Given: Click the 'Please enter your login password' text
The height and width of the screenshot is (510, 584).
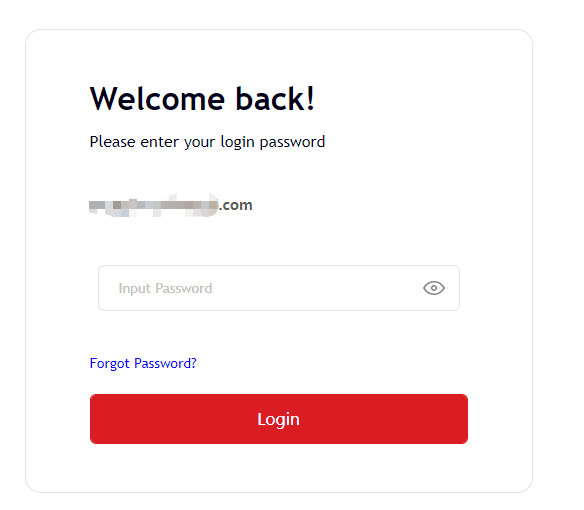Looking at the screenshot, I should [x=207, y=142].
